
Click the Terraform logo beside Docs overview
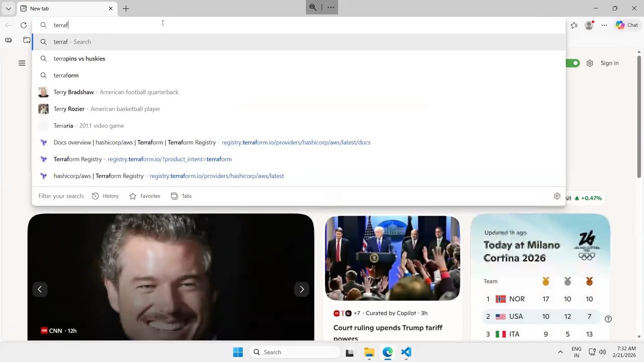tap(44, 142)
